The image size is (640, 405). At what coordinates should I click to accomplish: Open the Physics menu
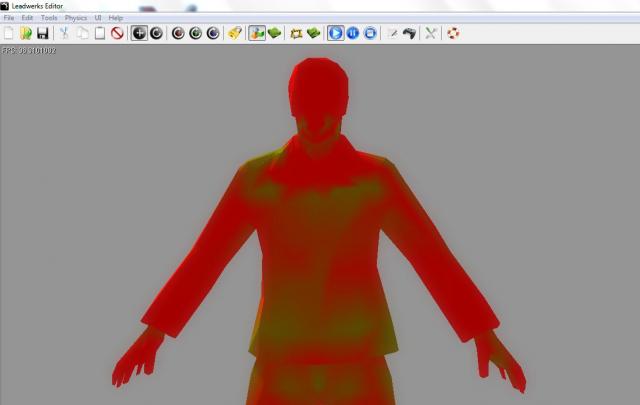76,18
